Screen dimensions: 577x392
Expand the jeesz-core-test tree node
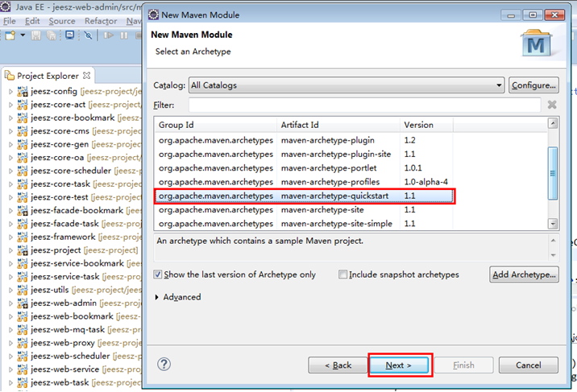[x=10, y=197]
